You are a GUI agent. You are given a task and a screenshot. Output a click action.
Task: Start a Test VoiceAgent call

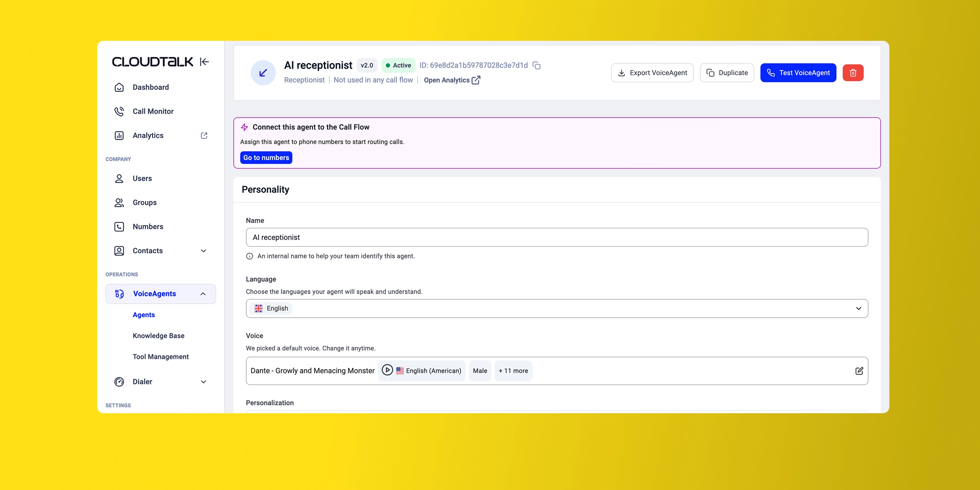798,73
